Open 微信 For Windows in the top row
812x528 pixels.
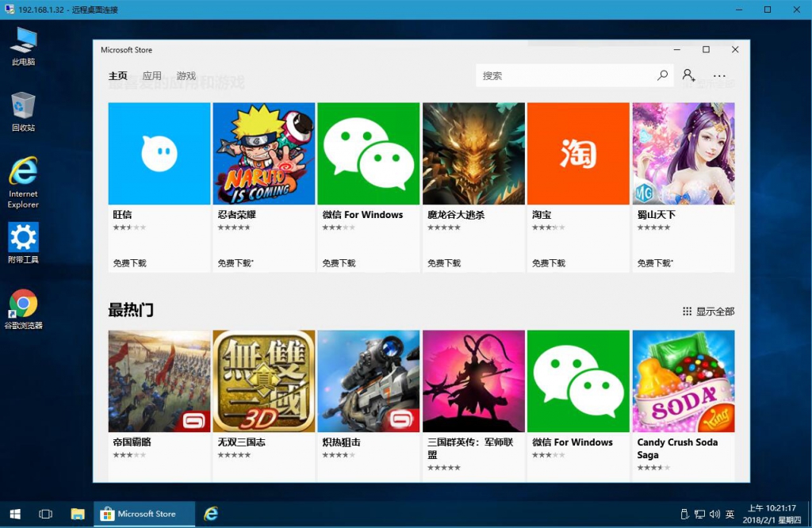[368, 153]
